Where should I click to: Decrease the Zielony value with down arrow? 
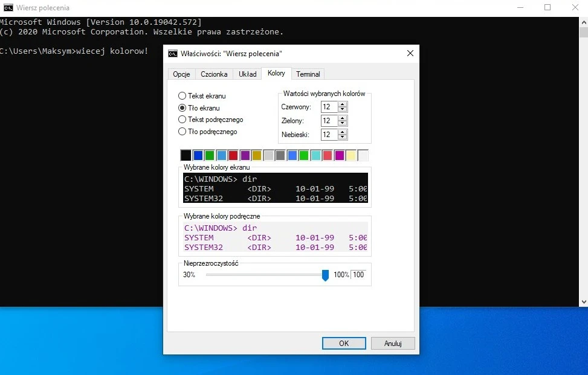[343, 123]
